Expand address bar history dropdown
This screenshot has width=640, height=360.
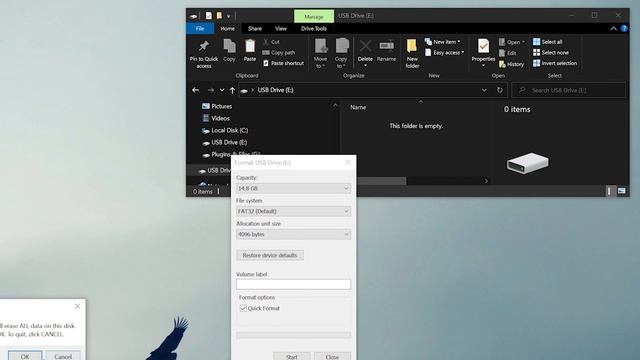coord(484,90)
